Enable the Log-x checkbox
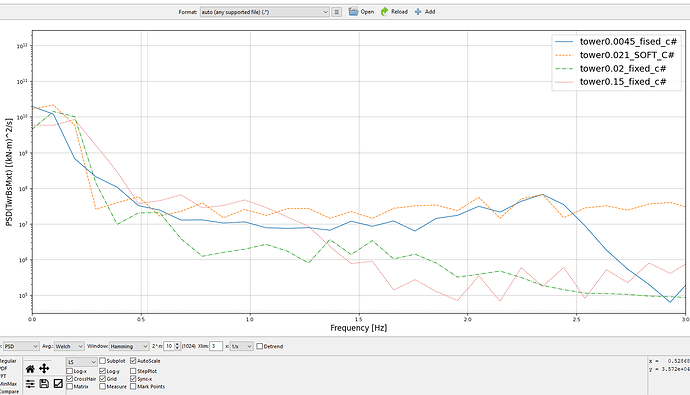 [70, 371]
